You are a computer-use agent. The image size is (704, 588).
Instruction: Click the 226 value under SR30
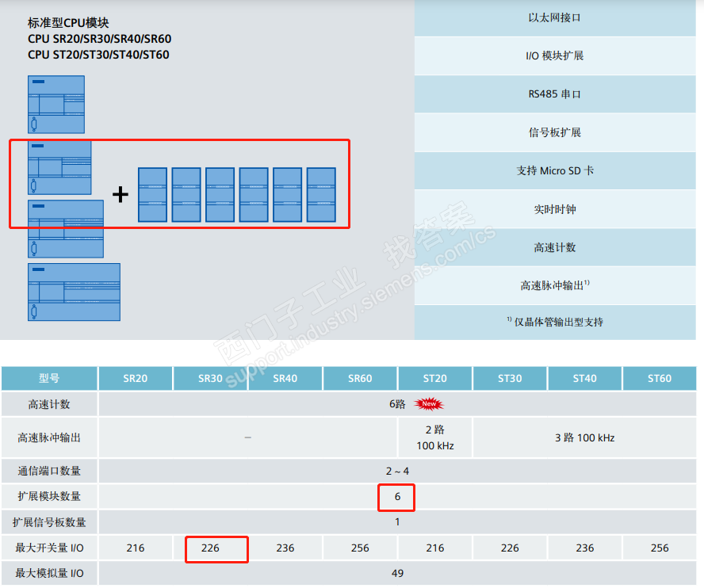(210, 548)
